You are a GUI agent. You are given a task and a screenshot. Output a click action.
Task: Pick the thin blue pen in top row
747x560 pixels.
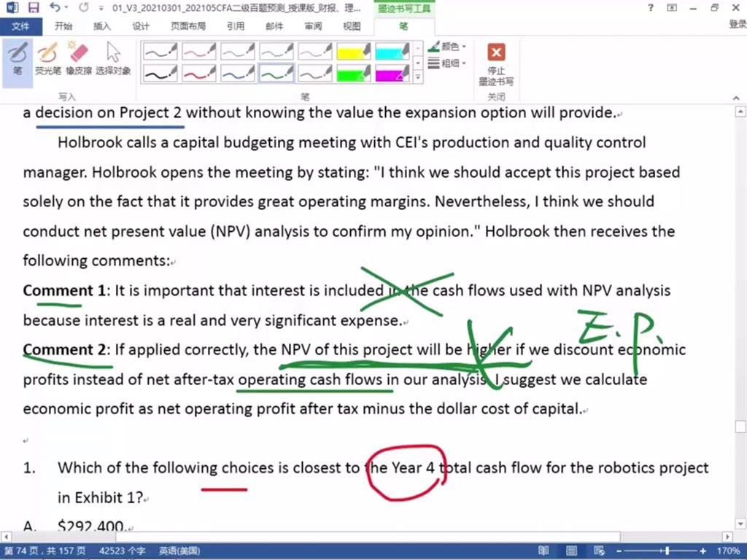[238, 52]
